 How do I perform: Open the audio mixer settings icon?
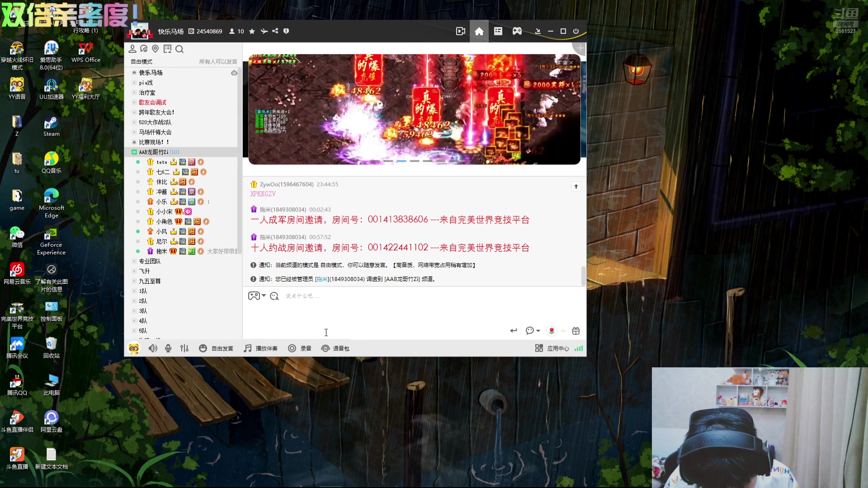(184, 348)
